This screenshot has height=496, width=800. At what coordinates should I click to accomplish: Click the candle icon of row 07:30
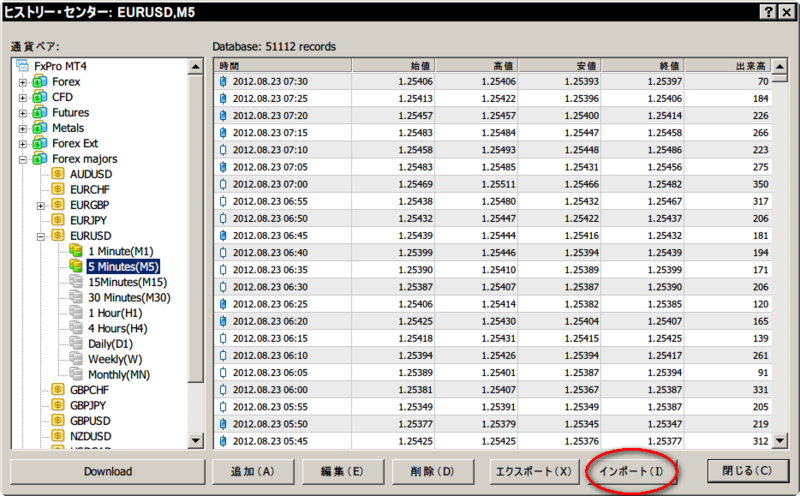tap(223, 81)
